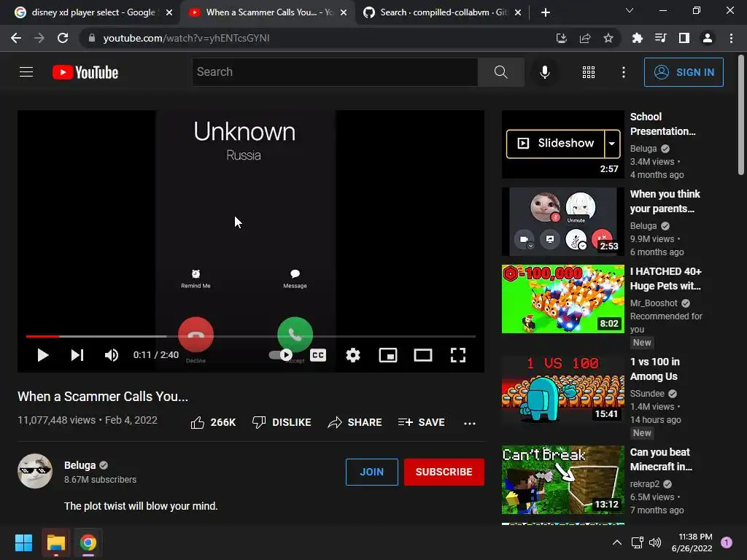This screenshot has height=560, width=747.
Task: Open YouTube settings three-dot menu
Action: [624, 72]
